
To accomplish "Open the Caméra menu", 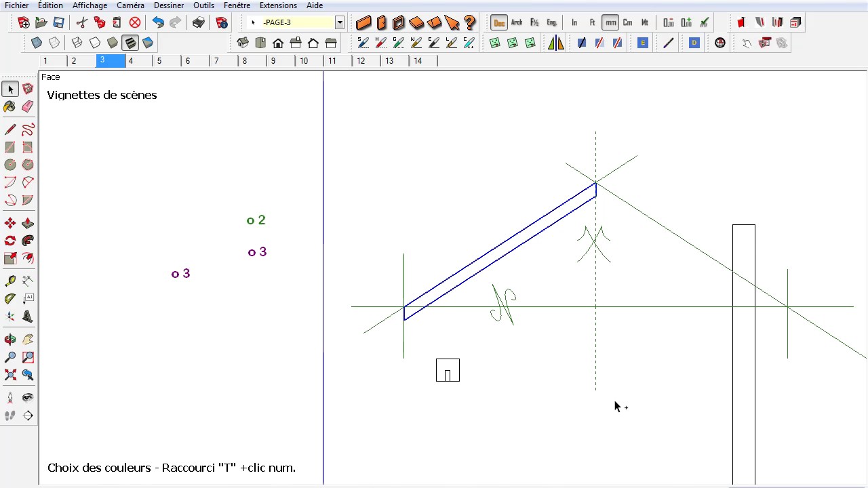I will pyautogui.click(x=130, y=5).
